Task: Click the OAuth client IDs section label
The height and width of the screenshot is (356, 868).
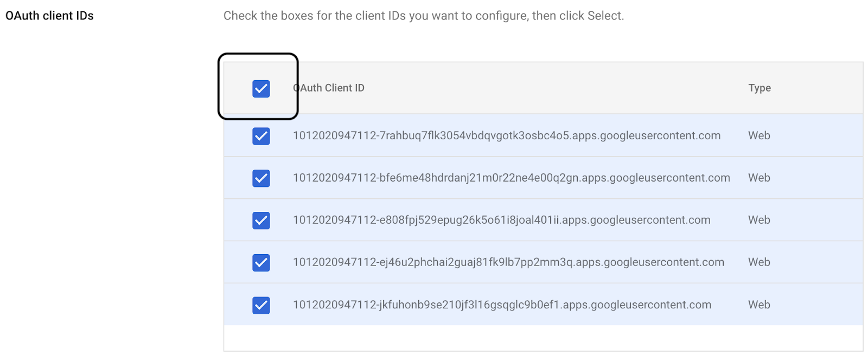Action: tap(49, 16)
